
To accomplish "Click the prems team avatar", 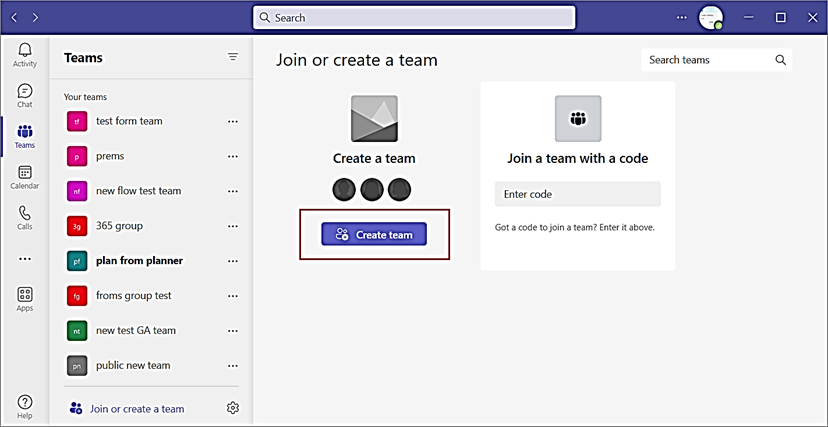I will click(77, 156).
